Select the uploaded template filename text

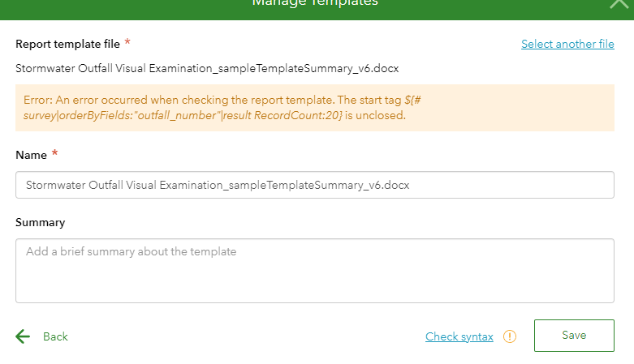tap(207, 68)
